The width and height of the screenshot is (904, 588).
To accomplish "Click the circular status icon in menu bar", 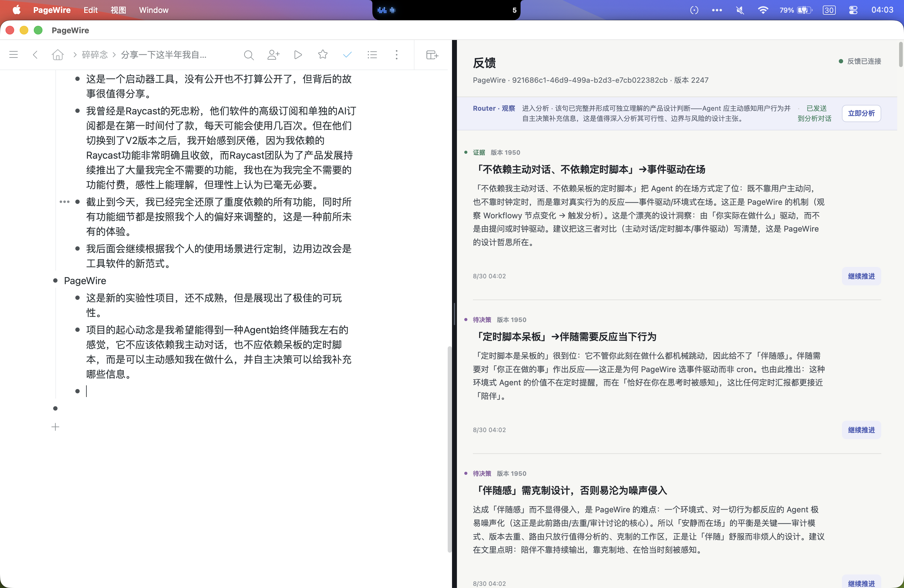I will pos(694,10).
